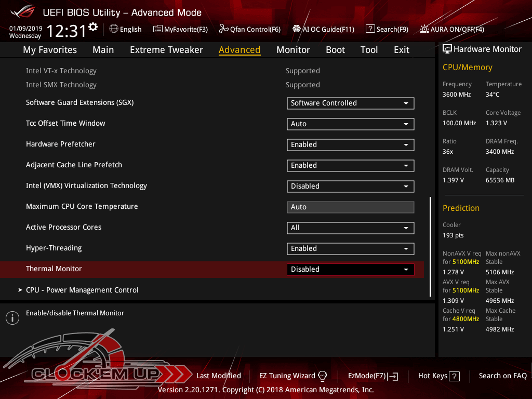Screen dimensions: 532x399
Task: Launch the AI OC Guide icon
Action: click(x=297, y=29)
